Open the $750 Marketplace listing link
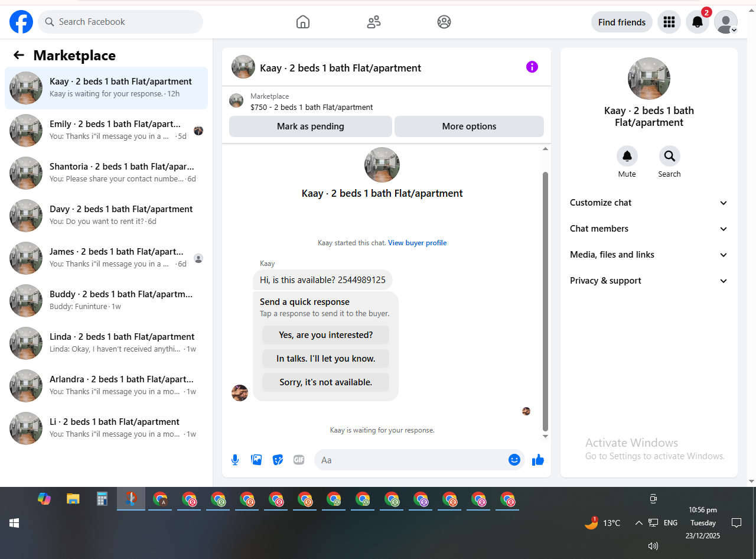Viewport: 756px width, 559px height. [311, 108]
